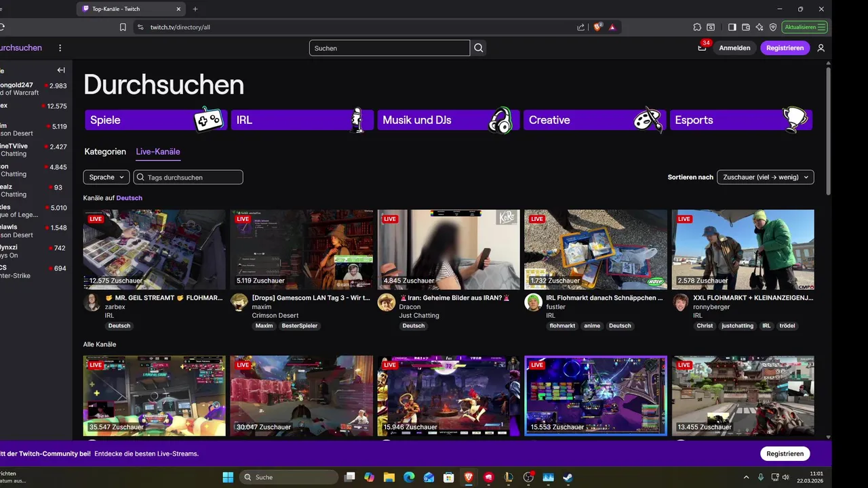Open browser extensions puzzle icon
Viewport: 868px width, 488px height.
pyautogui.click(x=697, y=27)
